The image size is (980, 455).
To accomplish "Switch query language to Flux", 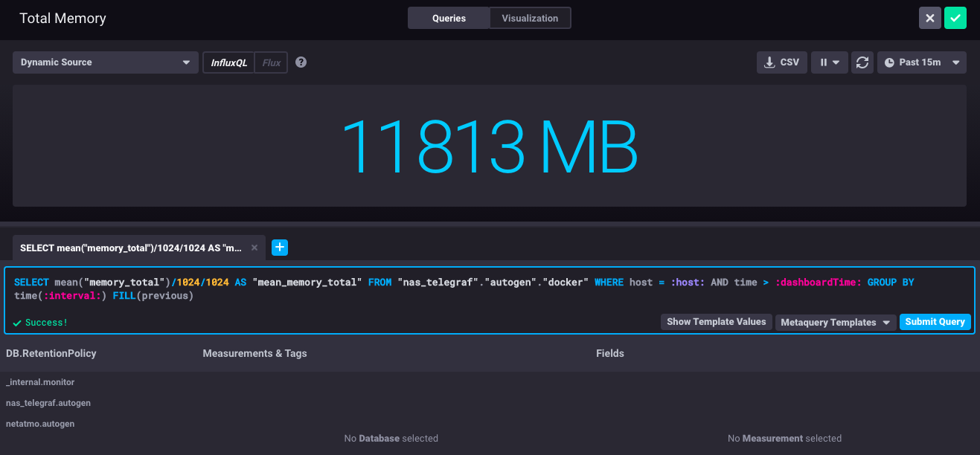I will tap(272, 62).
